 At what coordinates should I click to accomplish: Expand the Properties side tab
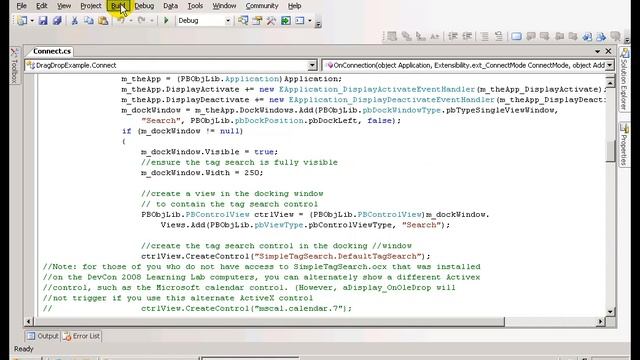[624, 144]
